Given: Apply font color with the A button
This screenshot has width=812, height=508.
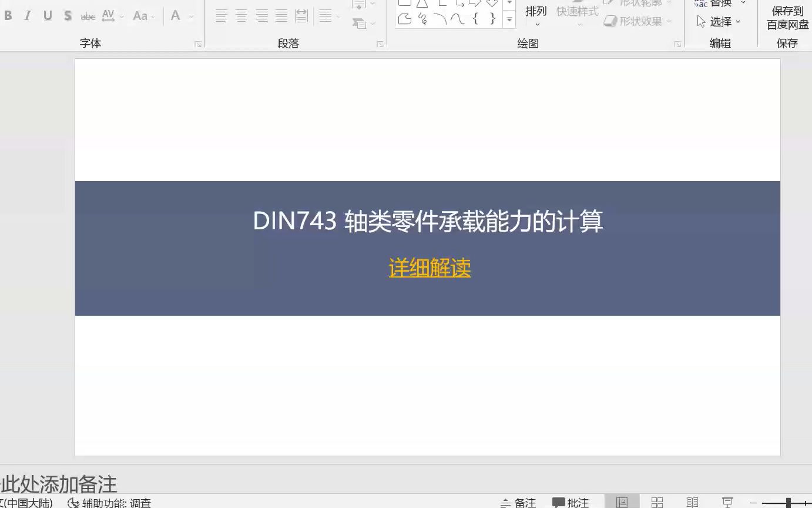Looking at the screenshot, I should point(175,16).
